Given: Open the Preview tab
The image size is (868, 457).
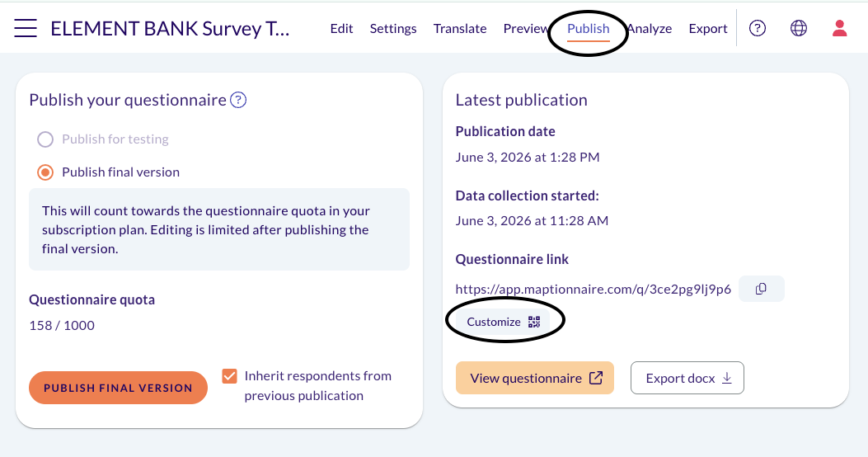Looking at the screenshot, I should point(526,28).
